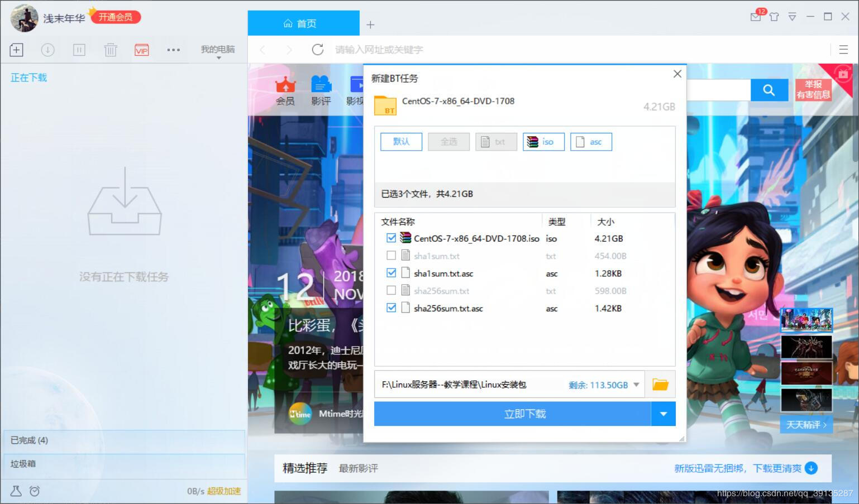Switch to the 首页 tab
This screenshot has width=859, height=504.
tap(303, 23)
